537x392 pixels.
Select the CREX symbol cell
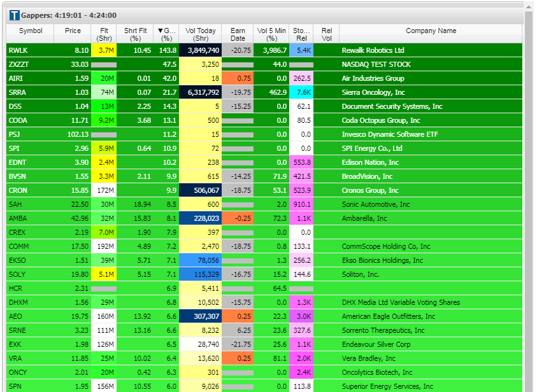click(x=31, y=232)
